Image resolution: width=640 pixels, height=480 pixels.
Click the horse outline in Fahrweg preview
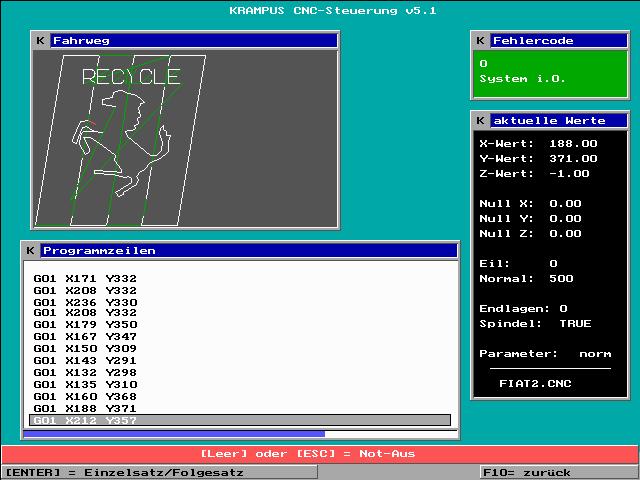[122, 144]
